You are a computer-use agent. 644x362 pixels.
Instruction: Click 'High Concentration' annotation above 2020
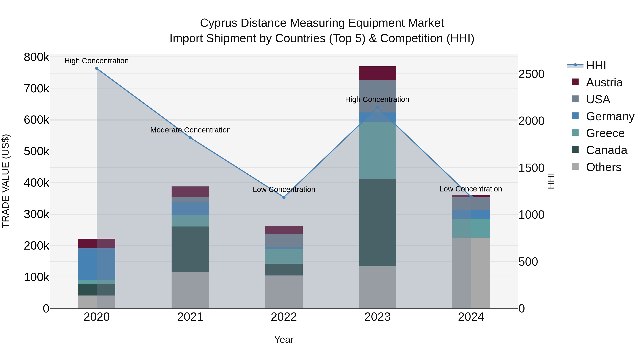click(96, 61)
